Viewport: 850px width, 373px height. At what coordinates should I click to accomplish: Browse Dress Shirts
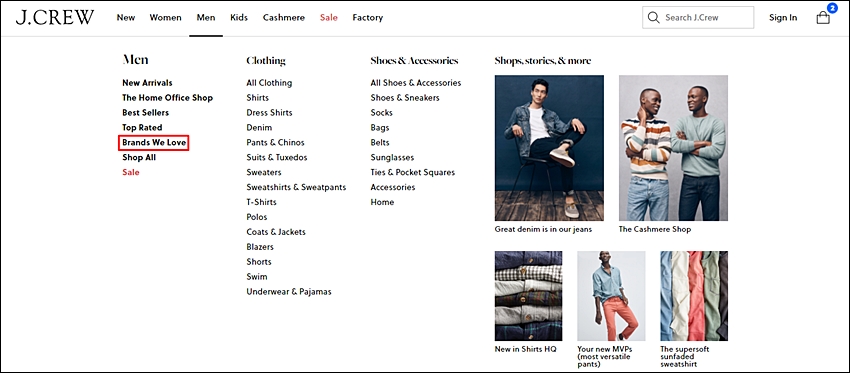click(269, 113)
